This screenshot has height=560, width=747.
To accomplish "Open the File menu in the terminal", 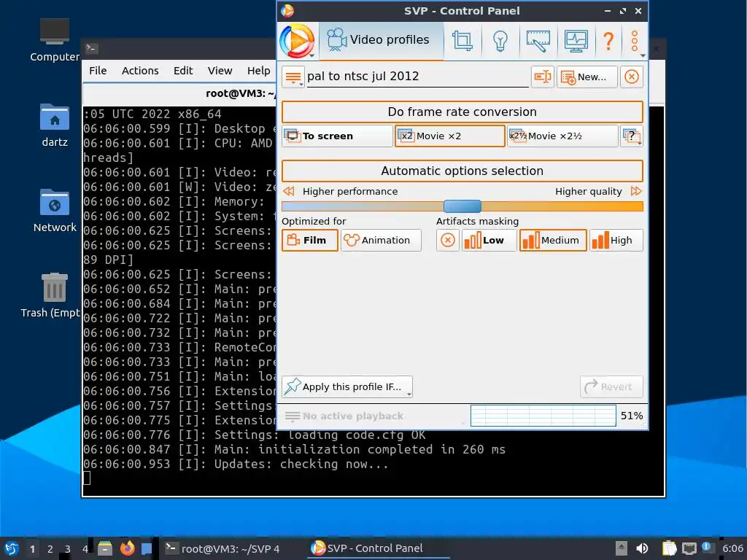I will pyautogui.click(x=98, y=71).
